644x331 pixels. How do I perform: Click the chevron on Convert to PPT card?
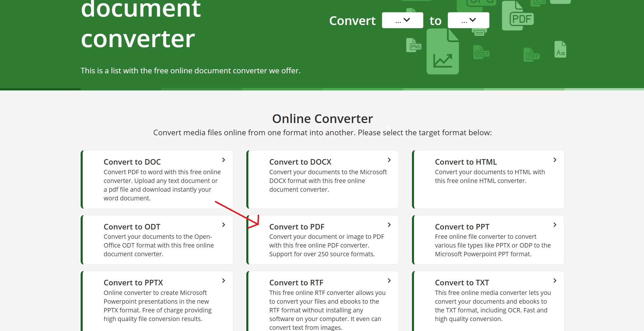pyautogui.click(x=555, y=225)
